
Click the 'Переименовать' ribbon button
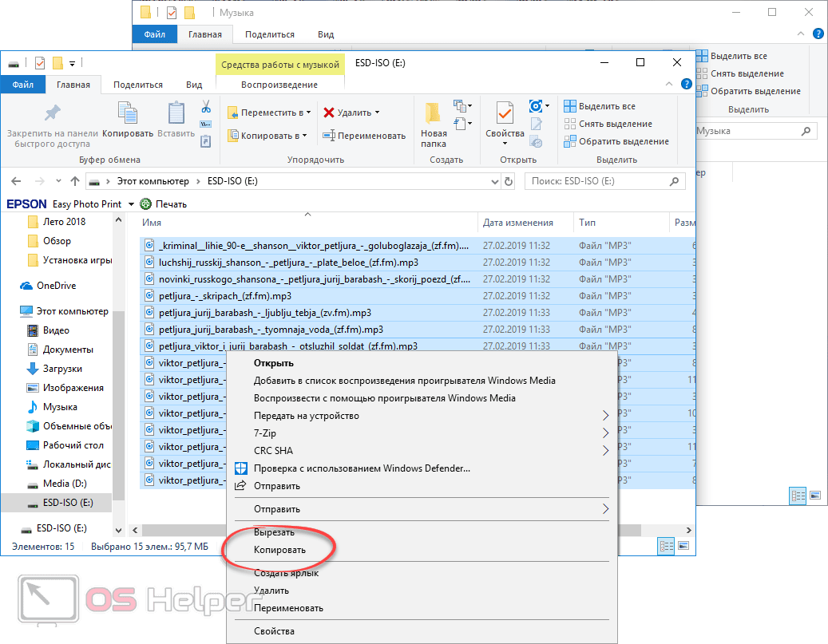point(364,136)
